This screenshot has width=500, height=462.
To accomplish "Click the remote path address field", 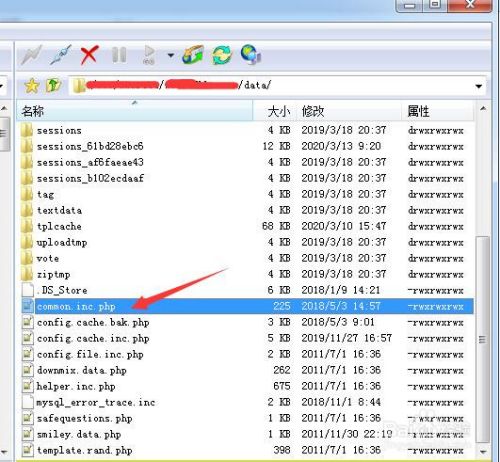I will pos(277,86).
